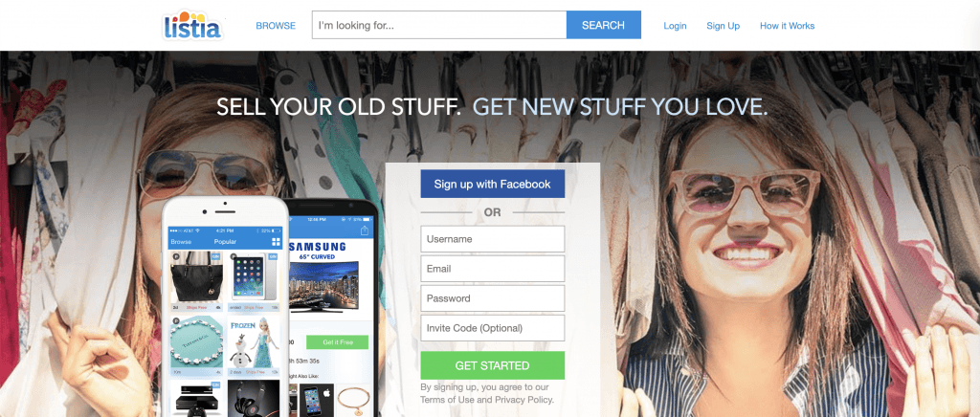Click Sign up with Facebook button
Image resolution: width=980 pixels, height=417 pixels.
[x=493, y=185]
